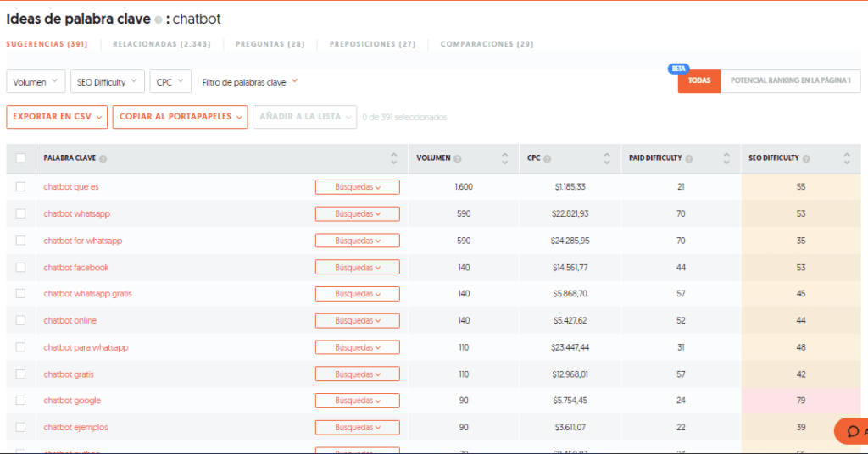Click the SEO difficulty value 79
The height and width of the screenshot is (454, 868).
(801, 401)
